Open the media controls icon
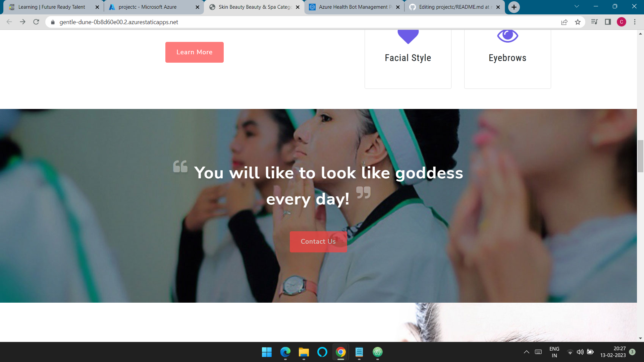Screen dimensions: 644x362 point(594,22)
